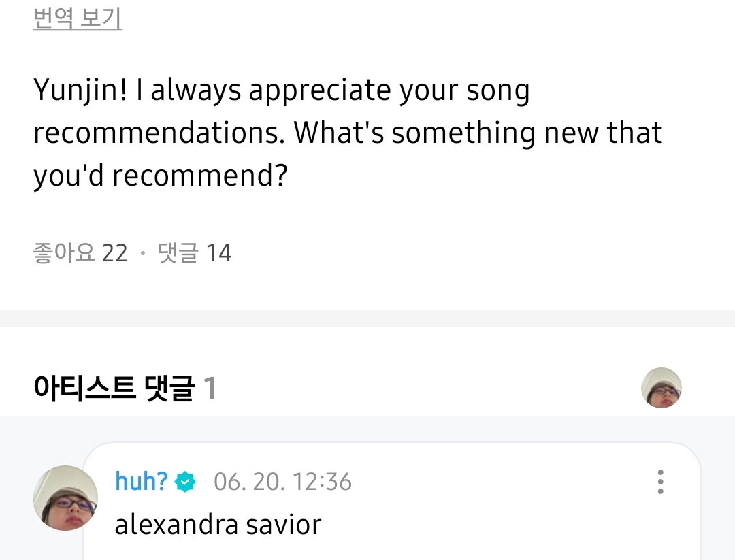Tap the dot separator between likes and comments

(143, 254)
